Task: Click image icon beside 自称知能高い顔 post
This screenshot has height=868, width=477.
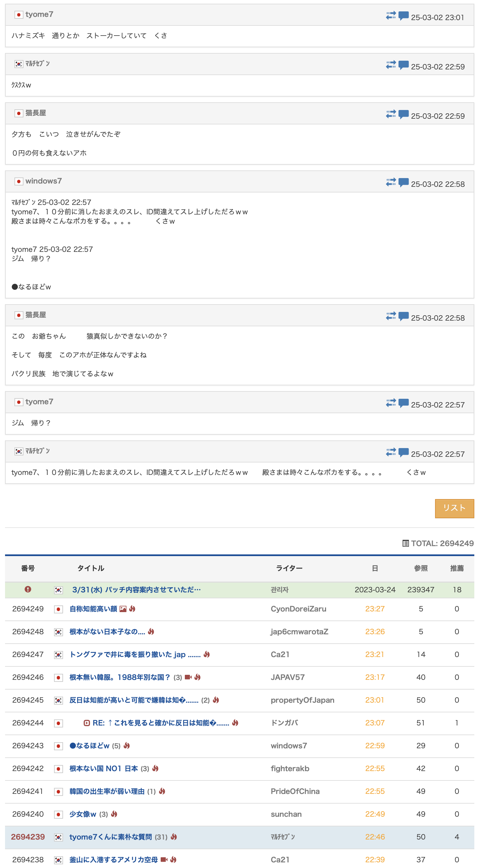Action: coord(123,609)
